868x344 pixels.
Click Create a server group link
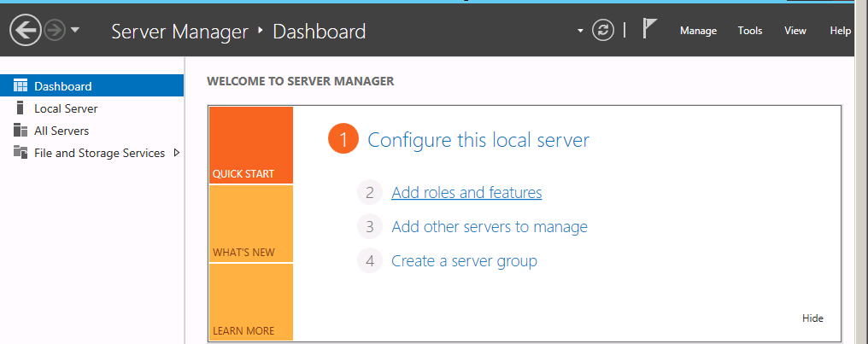point(464,261)
